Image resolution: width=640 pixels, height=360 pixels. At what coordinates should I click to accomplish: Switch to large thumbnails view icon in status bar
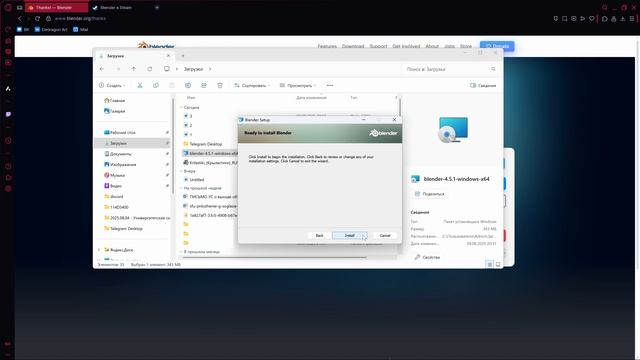pos(498,264)
